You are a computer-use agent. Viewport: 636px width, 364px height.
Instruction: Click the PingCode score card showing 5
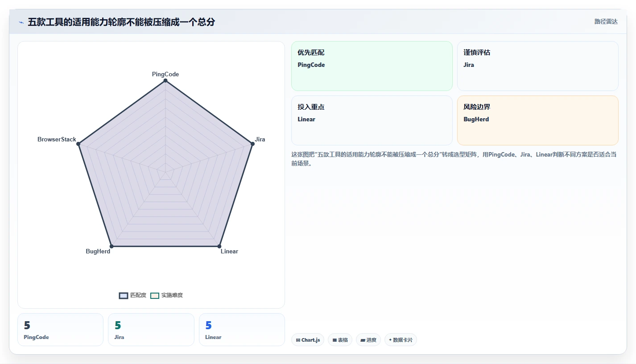click(60, 330)
